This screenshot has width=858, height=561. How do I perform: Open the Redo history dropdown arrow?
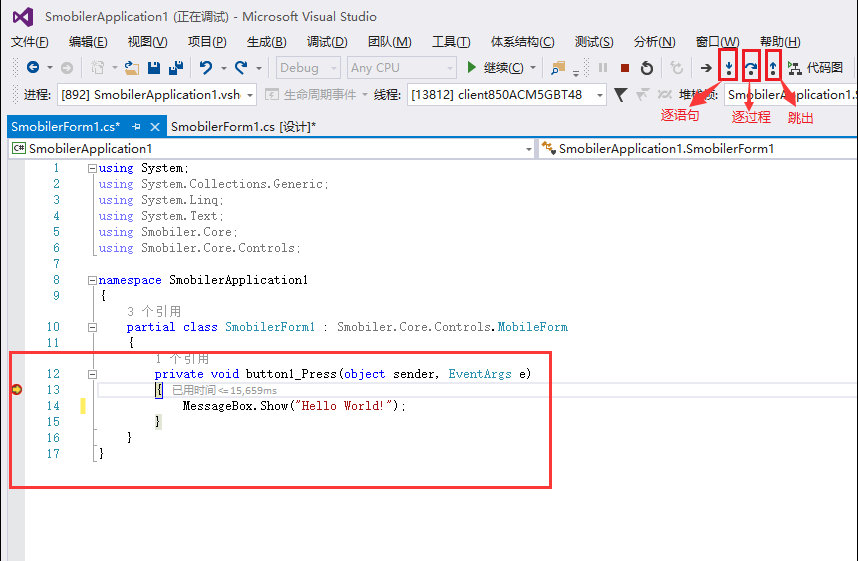(x=258, y=68)
